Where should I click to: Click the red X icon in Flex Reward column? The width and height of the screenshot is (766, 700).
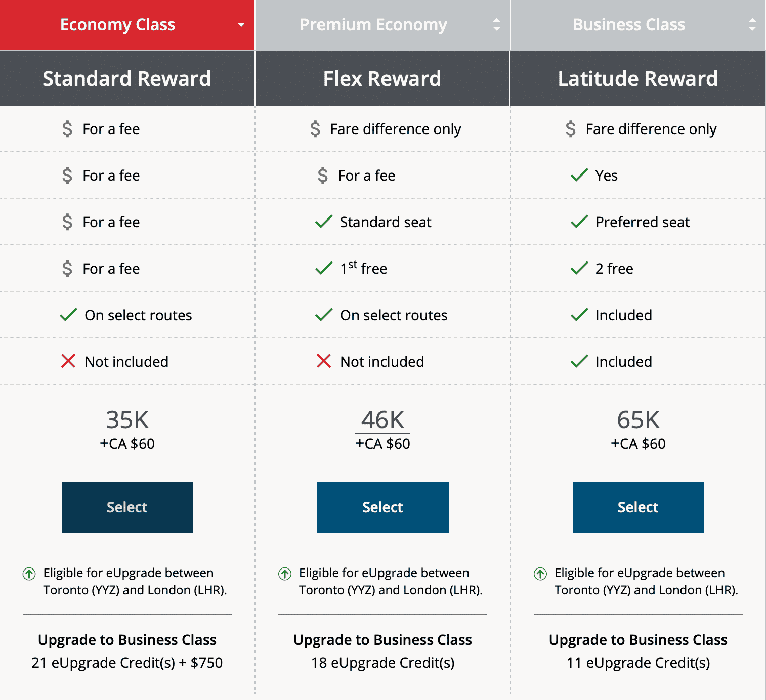click(324, 361)
